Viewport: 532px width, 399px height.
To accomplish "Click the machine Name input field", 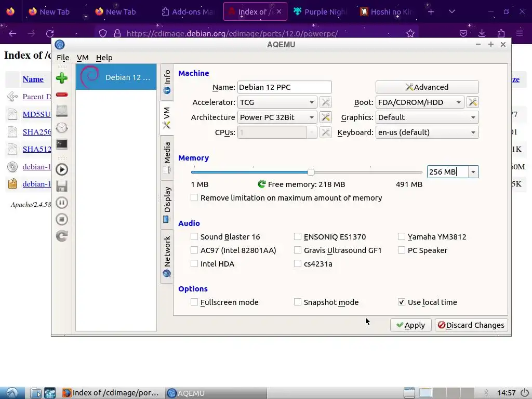I will (284, 87).
